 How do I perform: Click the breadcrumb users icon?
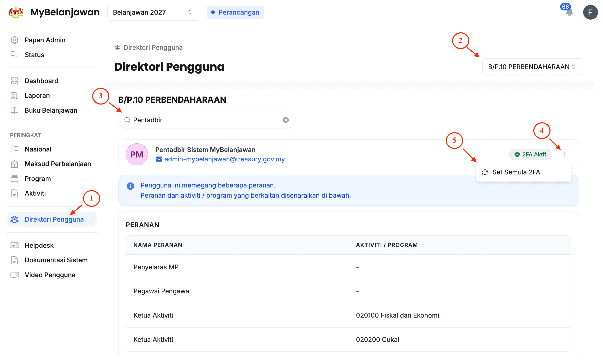point(117,47)
